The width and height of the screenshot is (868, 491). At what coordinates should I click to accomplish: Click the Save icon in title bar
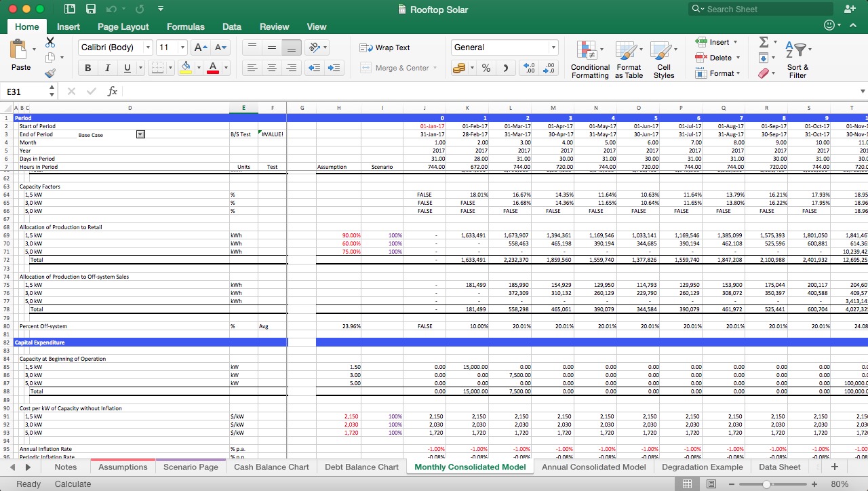coord(90,9)
